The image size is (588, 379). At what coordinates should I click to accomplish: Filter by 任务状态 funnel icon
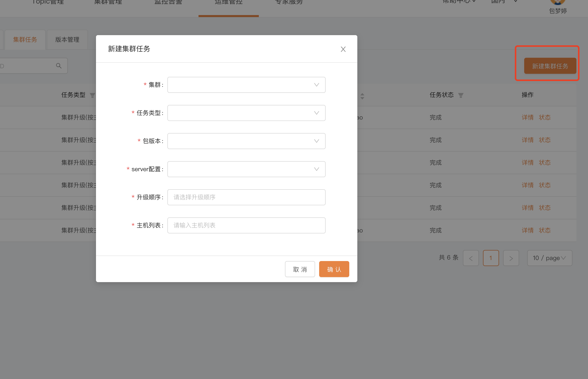461,95
